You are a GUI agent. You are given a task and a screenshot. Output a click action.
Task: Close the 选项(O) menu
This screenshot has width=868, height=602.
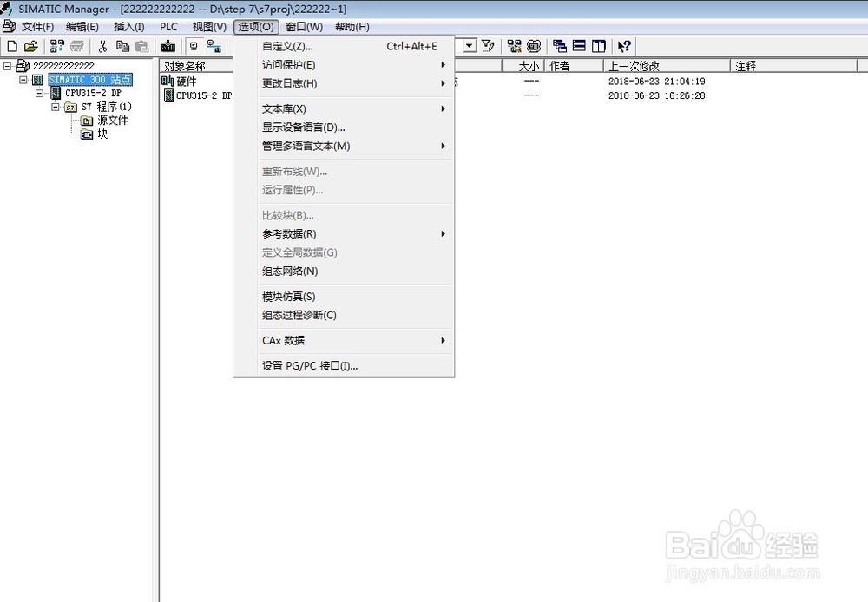coord(256,27)
